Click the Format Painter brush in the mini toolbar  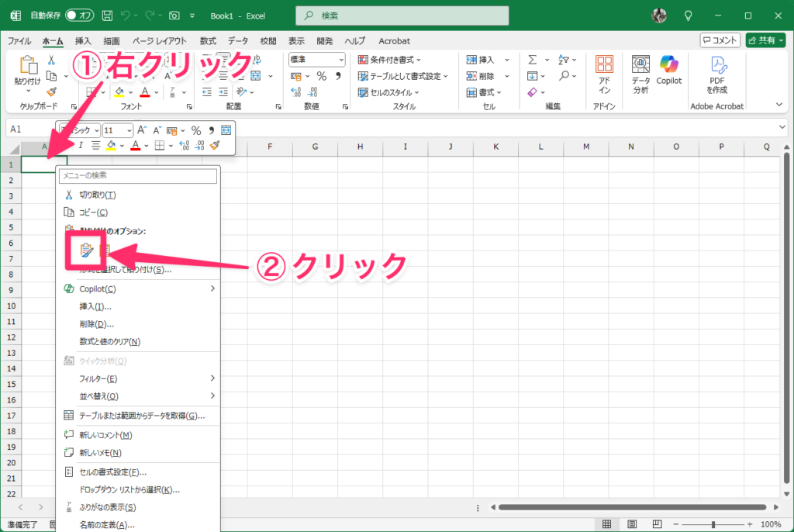[215, 146]
